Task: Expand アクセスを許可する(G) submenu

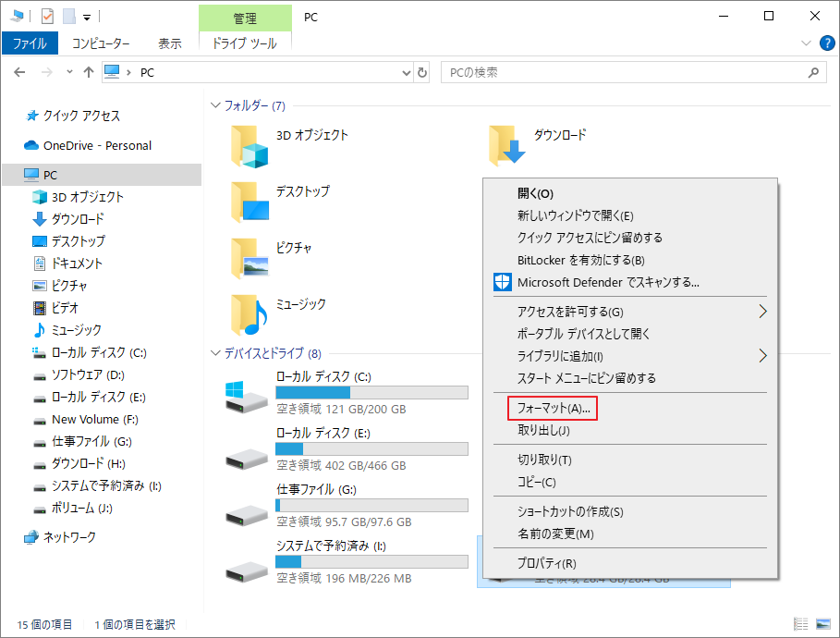Action: coord(630,312)
